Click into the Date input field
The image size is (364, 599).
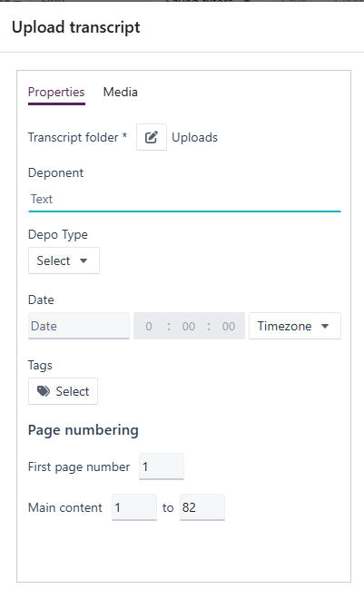click(x=79, y=326)
